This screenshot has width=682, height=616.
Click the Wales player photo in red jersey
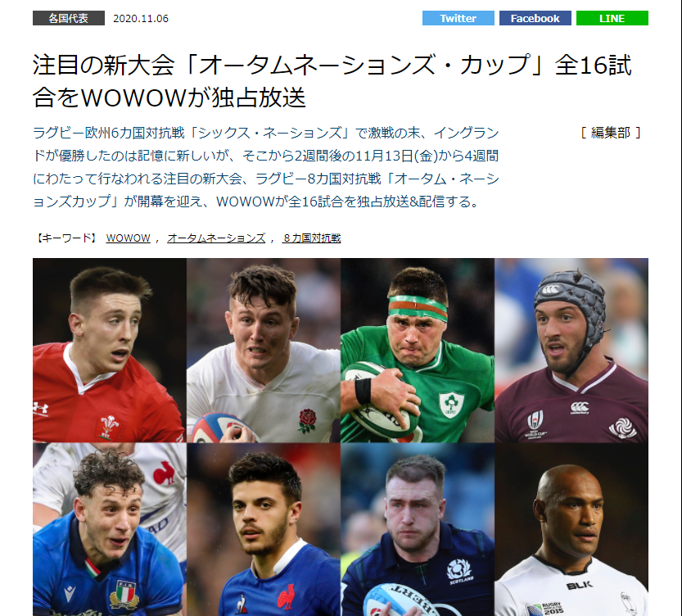point(110,351)
